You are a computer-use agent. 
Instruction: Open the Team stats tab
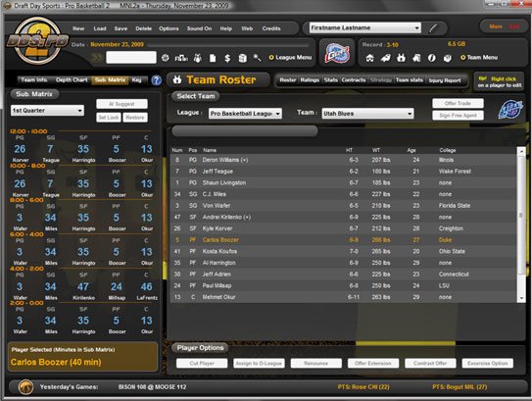[410, 80]
